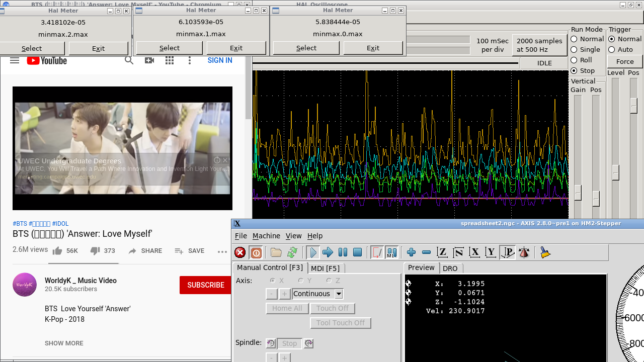Image resolution: width=644 pixels, height=362 pixels.
Task: Open YouTube settings vertical dots
Action: click(x=190, y=60)
